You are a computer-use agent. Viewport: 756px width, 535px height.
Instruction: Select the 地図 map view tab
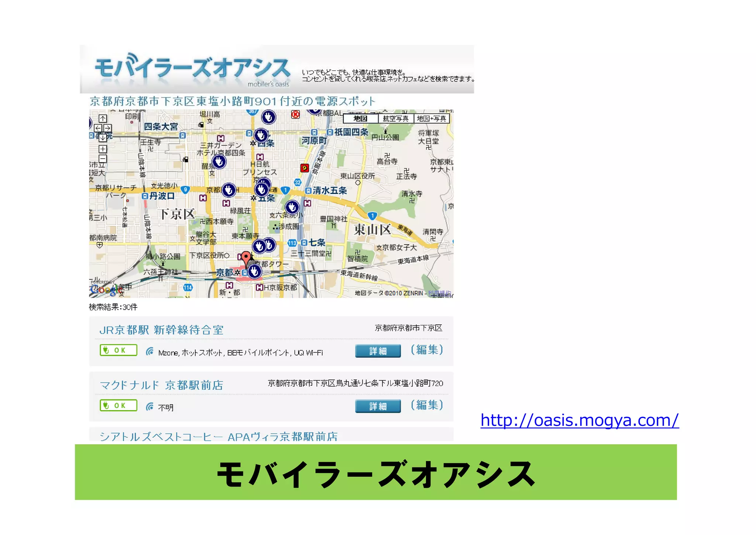(x=360, y=119)
